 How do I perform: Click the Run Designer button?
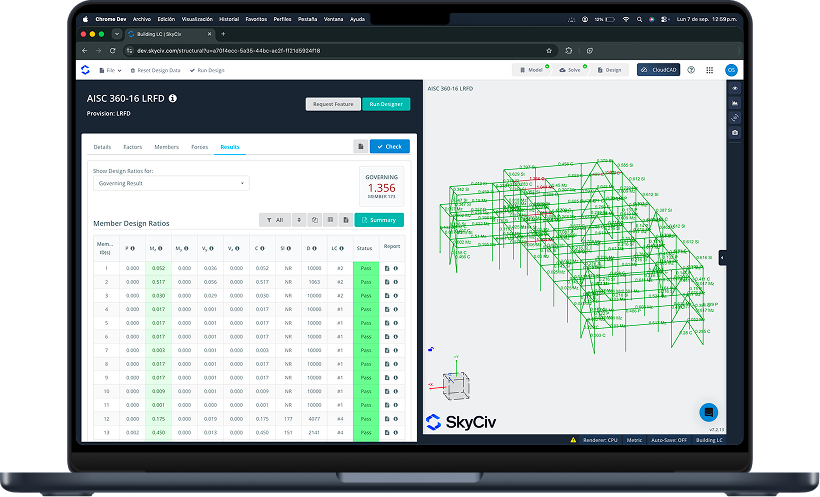point(386,104)
